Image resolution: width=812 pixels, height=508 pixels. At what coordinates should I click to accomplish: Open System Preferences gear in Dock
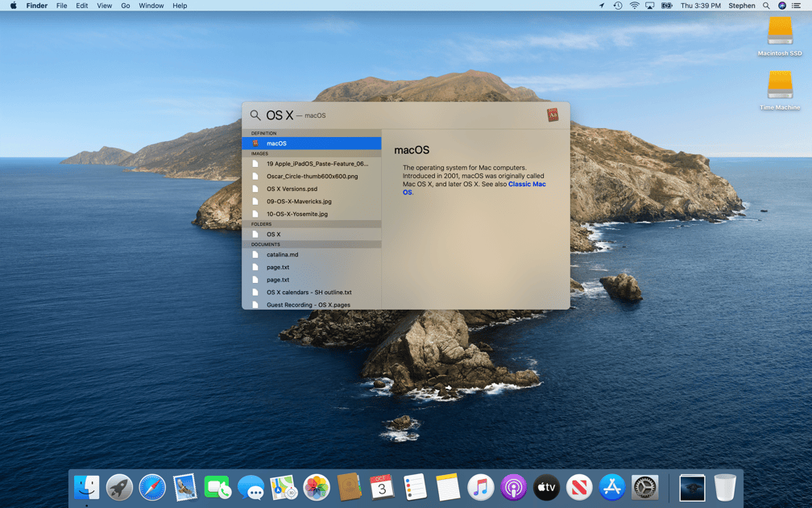(x=644, y=487)
